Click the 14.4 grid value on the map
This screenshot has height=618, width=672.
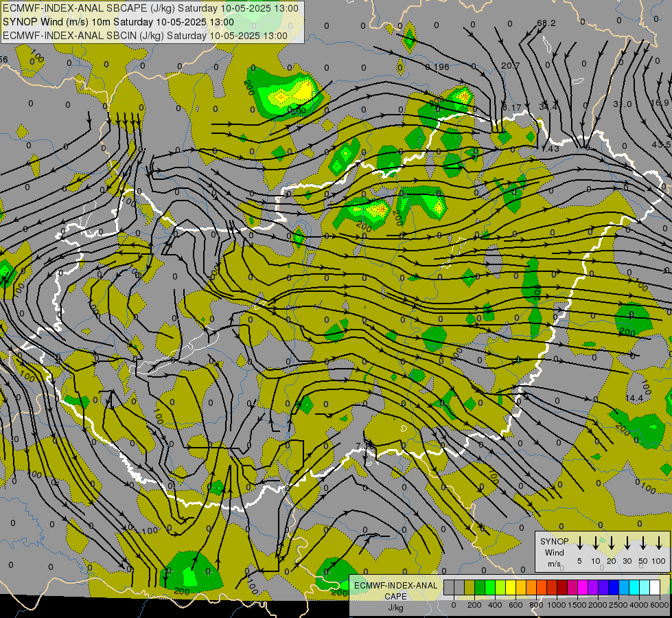pos(634,398)
